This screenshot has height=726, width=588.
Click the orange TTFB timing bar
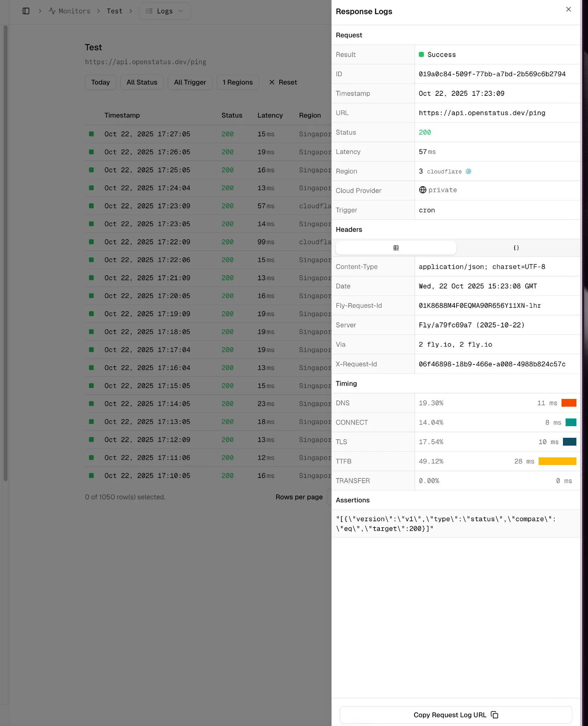tap(557, 461)
